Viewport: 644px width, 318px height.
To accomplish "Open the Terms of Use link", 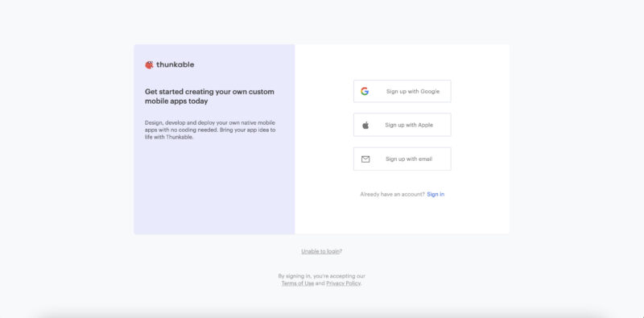I will (298, 283).
